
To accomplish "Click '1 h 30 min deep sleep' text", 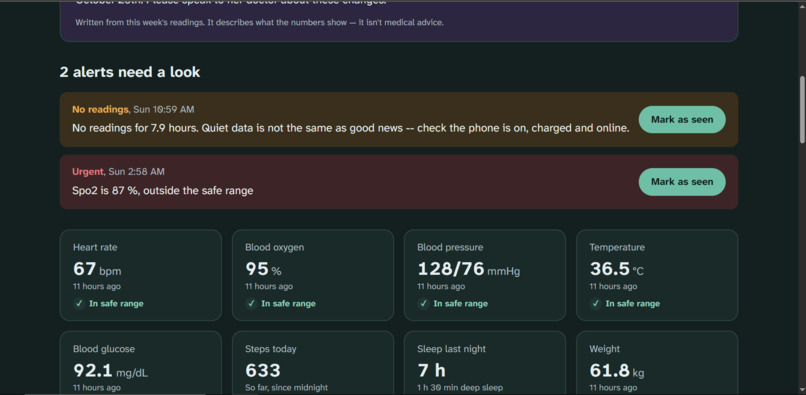I will point(460,388).
